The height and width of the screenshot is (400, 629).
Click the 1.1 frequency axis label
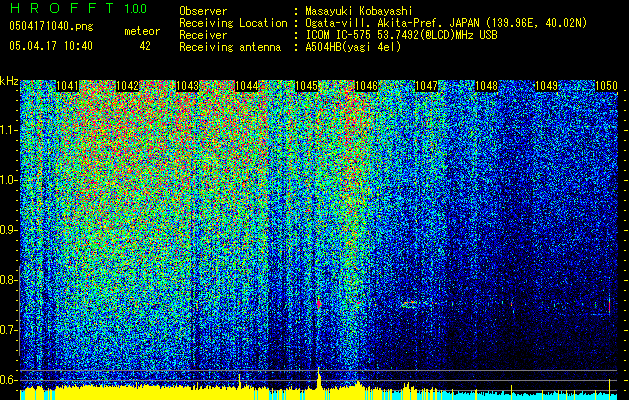click(9, 130)
